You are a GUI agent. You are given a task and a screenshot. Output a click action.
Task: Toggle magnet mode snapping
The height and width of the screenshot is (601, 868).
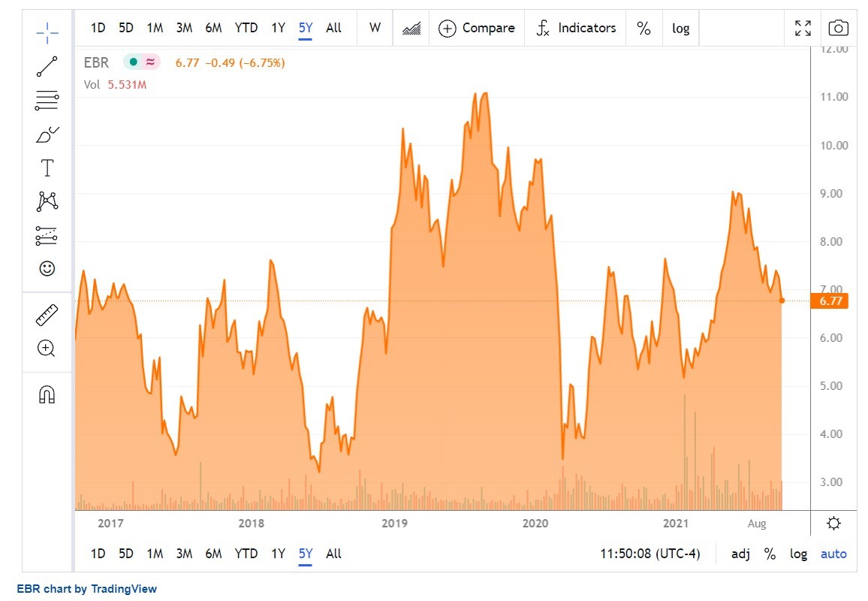coord(47,395)
